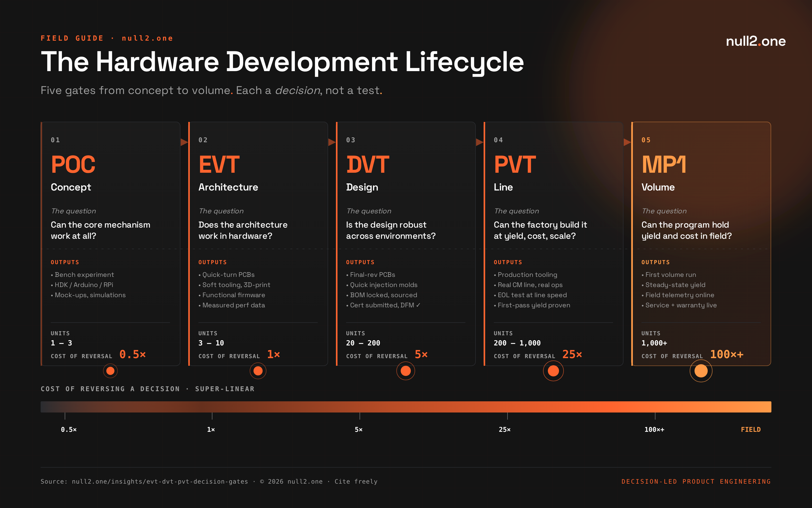Image resolution: width=812 pixels, height=508 pixels.
Task: Click 'BOM locked, sourced' output item
Action: point(383,295)
